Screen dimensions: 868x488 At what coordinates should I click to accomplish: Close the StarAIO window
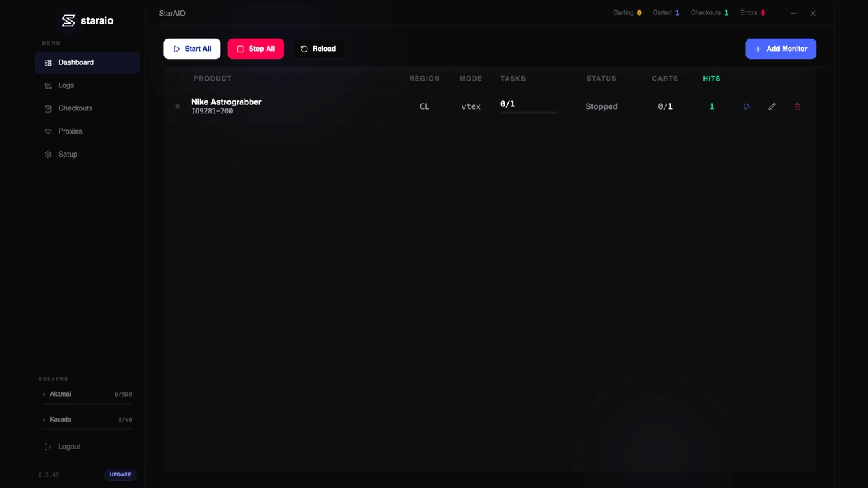pyautogui.click(x=813, y=13)
